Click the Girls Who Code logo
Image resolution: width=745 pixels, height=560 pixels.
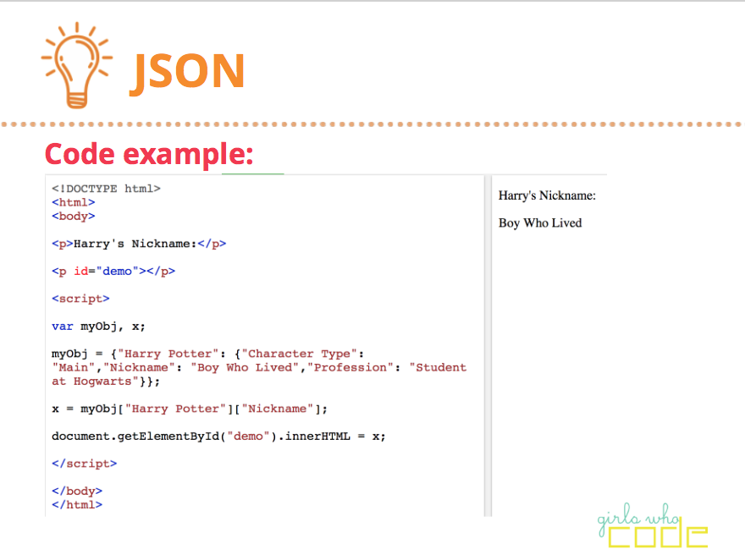coord(653,525)
